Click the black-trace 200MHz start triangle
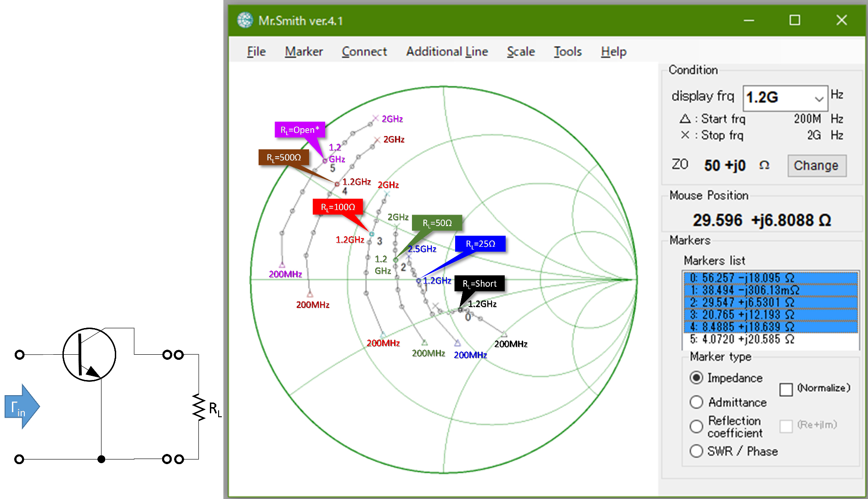Viewport: 868px width, 499px height. (504, 334)
